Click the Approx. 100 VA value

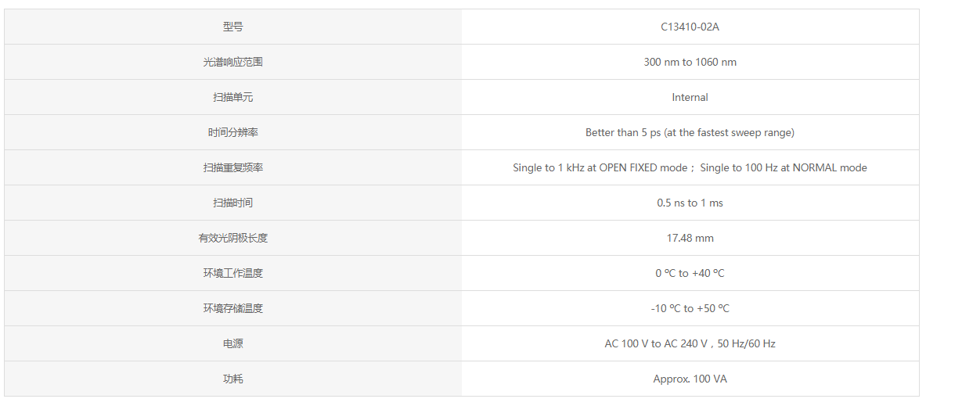690,379
